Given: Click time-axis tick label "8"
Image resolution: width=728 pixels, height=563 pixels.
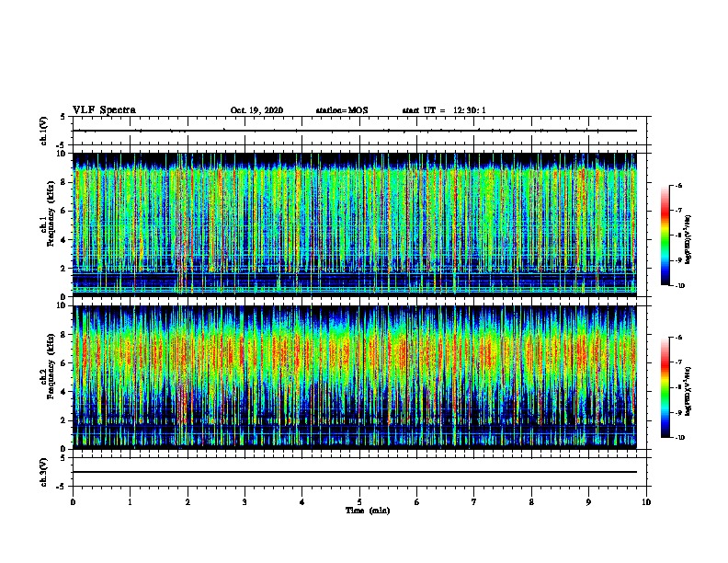Looking at the screenshot, I should pyautogui.click(x=531, y=502).
